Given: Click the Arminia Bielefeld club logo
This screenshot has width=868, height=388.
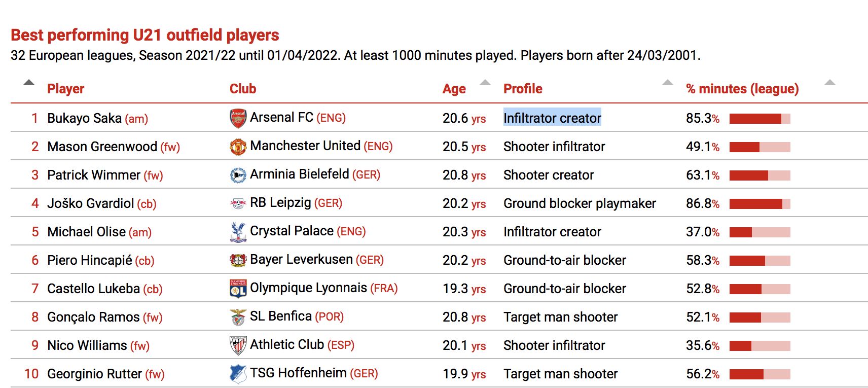Looking at the screenshot, I should point(238,175).
